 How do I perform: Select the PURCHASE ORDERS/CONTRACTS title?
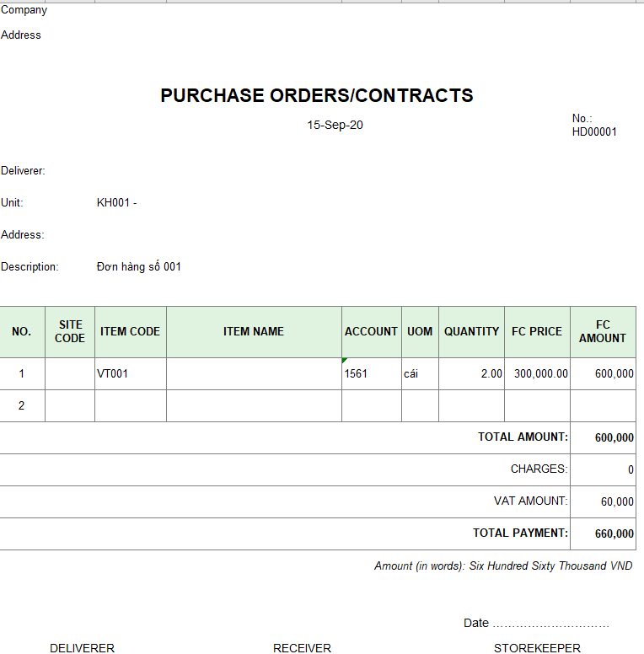coord(317,96)
